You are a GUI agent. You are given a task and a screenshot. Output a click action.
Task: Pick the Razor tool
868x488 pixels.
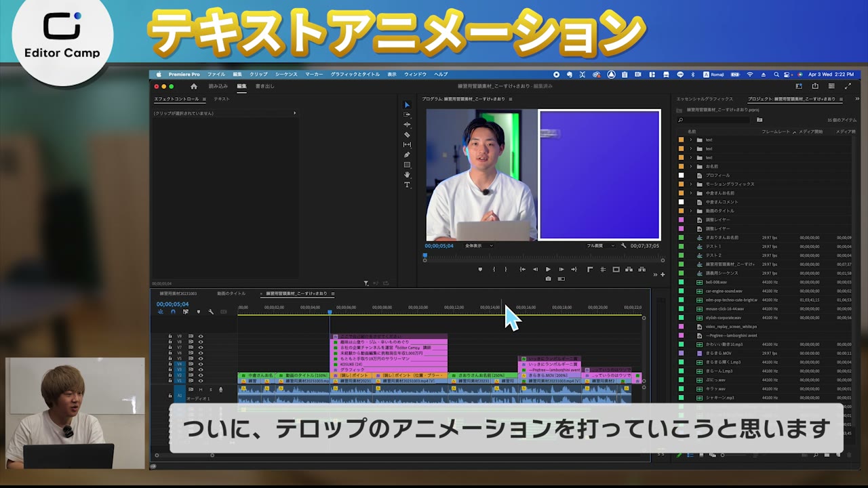[407, 135]
